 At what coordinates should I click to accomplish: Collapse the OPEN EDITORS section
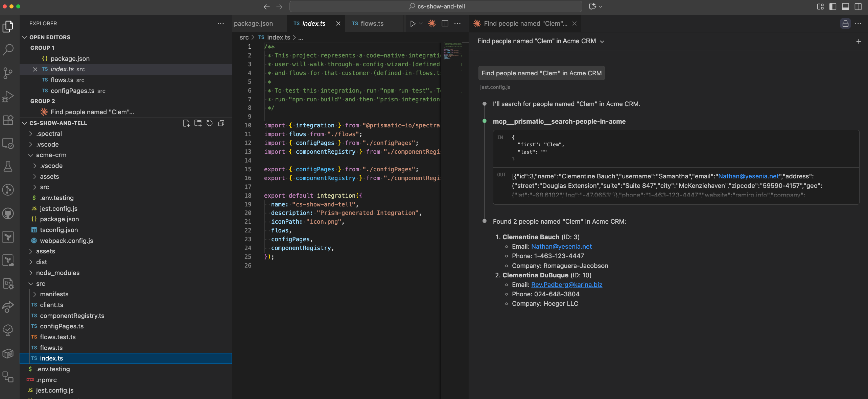coord(25,37)
